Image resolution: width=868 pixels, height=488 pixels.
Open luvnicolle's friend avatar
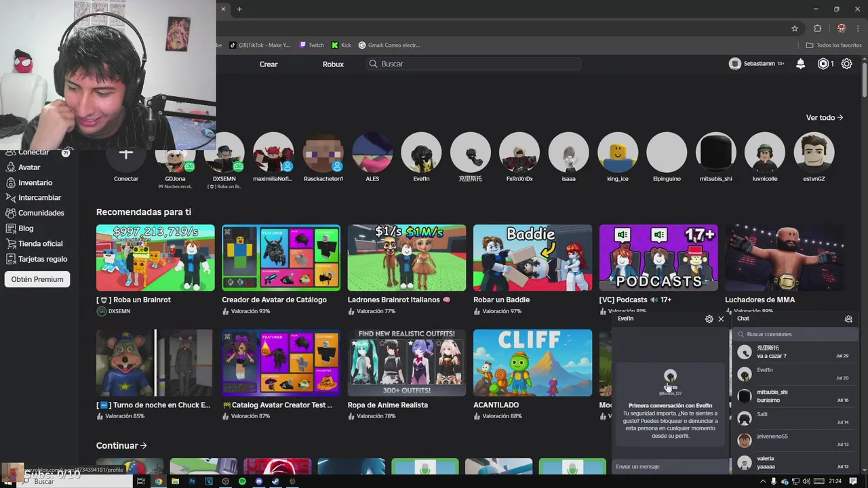pyautogui.click(x=765, y=152)
